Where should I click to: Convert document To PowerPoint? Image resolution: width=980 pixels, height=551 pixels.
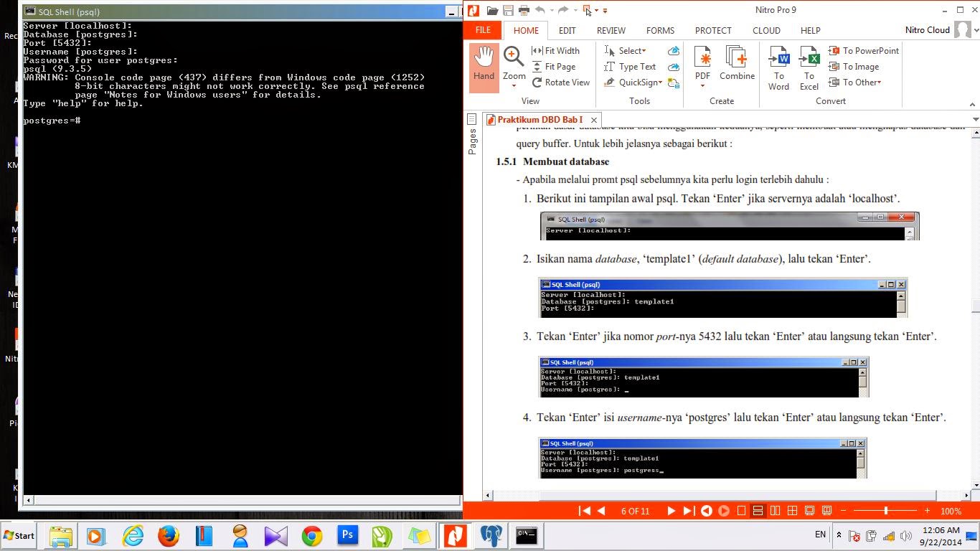864,51
